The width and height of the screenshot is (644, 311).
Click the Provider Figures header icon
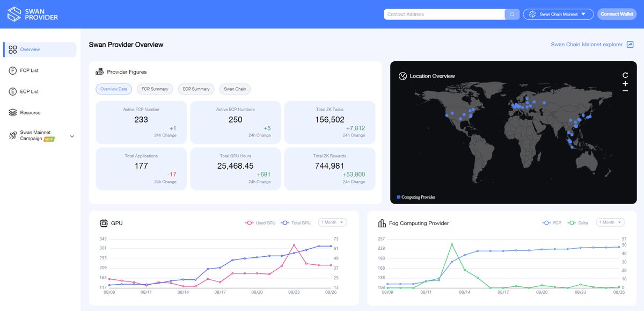pos(100,71)
